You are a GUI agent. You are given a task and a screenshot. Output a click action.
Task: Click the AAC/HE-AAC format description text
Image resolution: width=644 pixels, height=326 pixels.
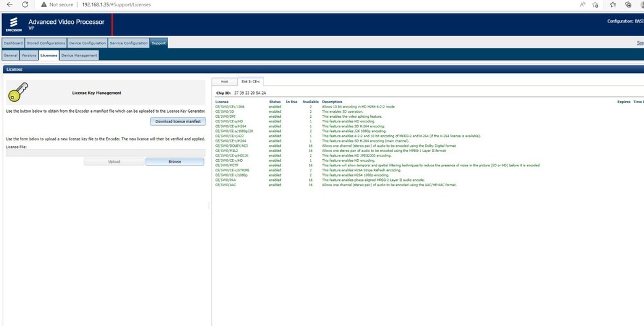click(389, 185)
